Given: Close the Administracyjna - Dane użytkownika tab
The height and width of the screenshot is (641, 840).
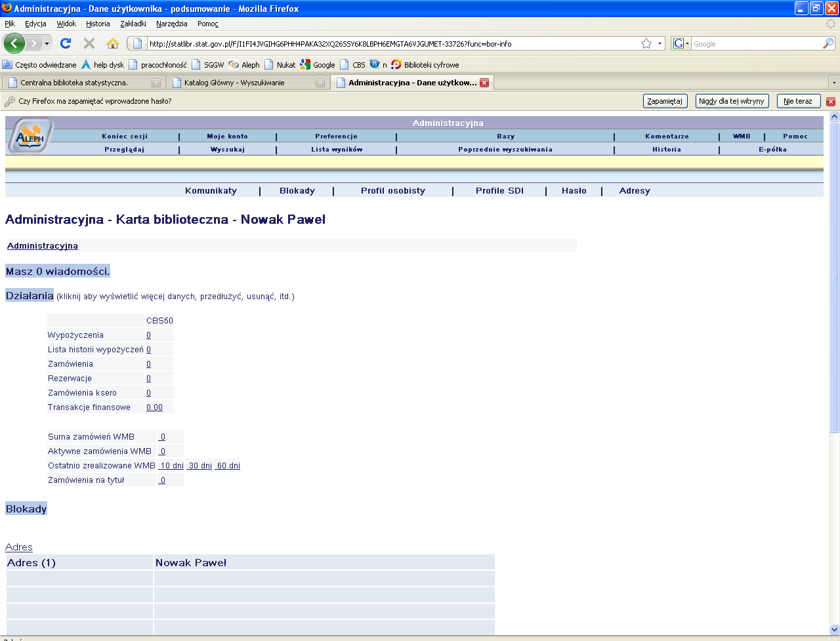Looking at the screenshot, I should pos(484,83).
